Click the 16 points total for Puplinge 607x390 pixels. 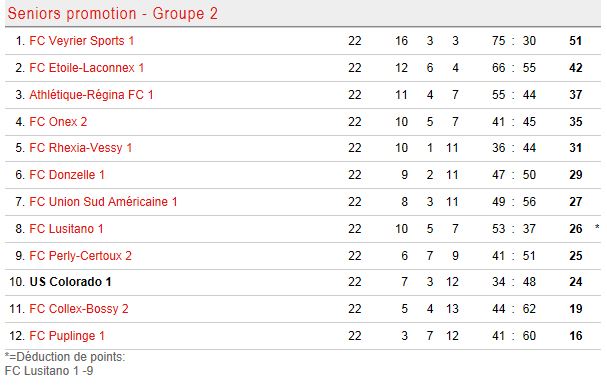pyautogui.click(x=576, y=336)
